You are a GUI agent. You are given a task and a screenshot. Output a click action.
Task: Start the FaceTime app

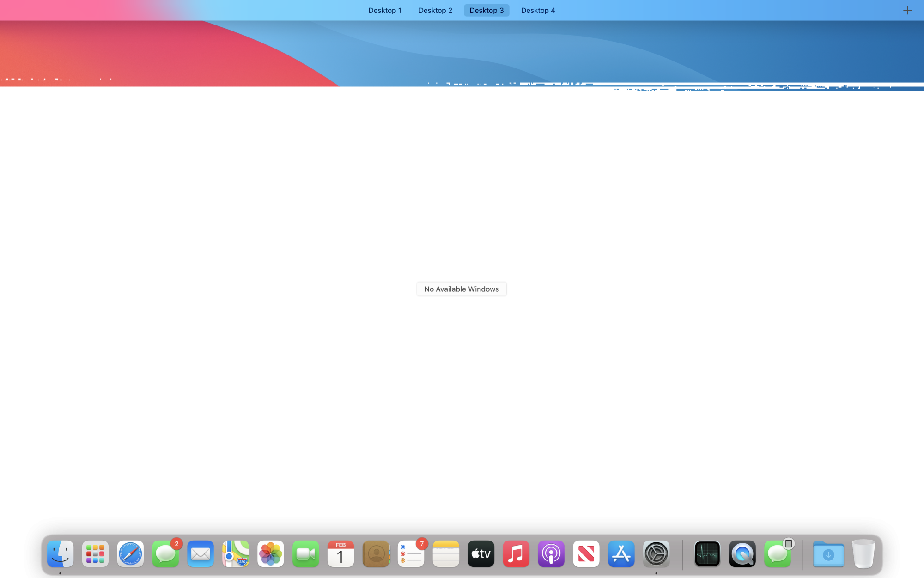coord(306,553)
